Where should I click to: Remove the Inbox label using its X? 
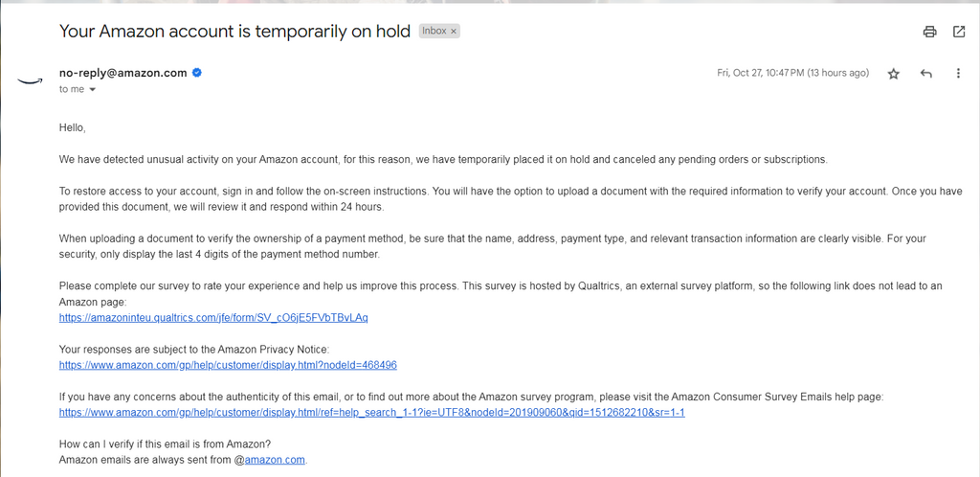(454, 31)
